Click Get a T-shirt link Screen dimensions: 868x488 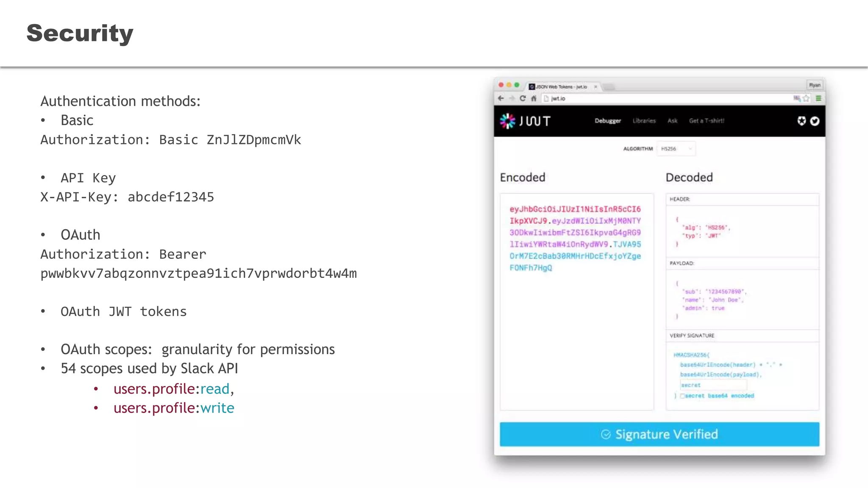[x=707, y=121]
